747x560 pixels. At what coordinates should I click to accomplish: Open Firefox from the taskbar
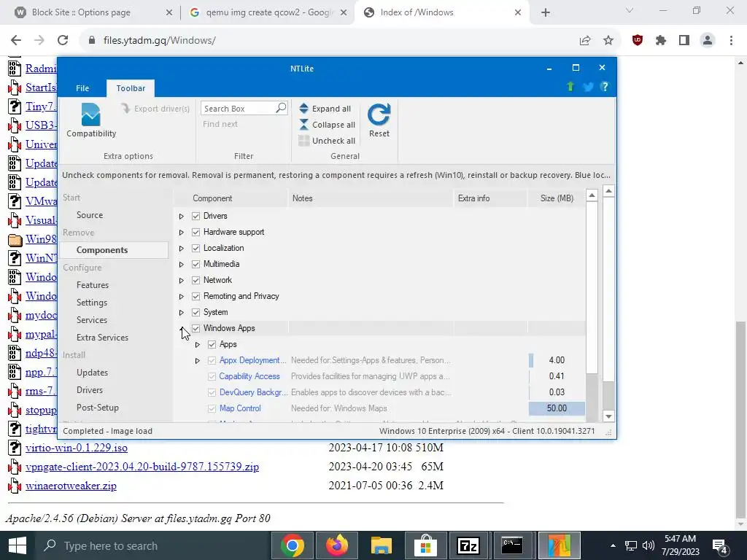(337, 545)
